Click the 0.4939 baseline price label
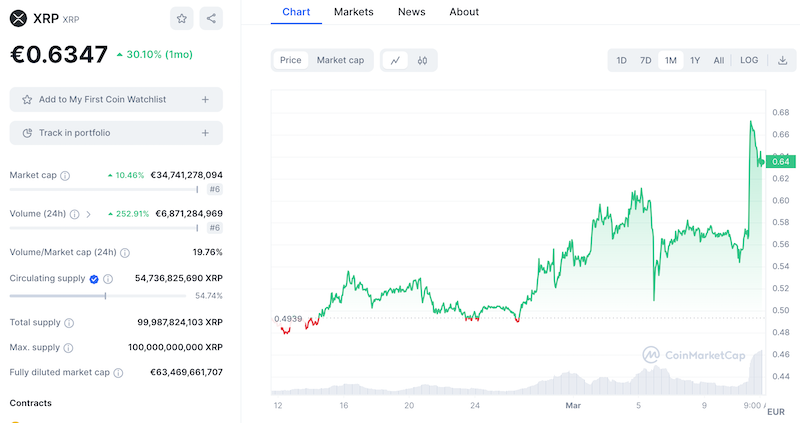This screenshot has height=423, width=800. pos(288,319)
